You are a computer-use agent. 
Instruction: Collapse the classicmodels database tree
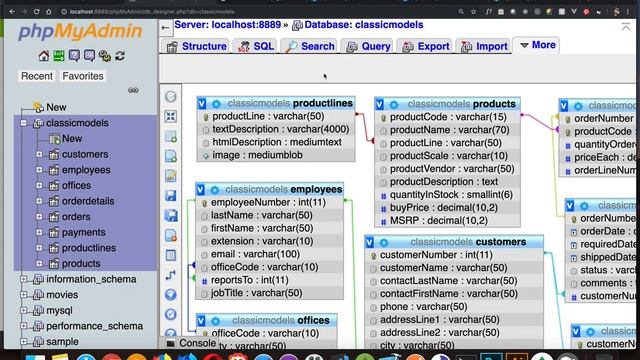click(24, 123)
